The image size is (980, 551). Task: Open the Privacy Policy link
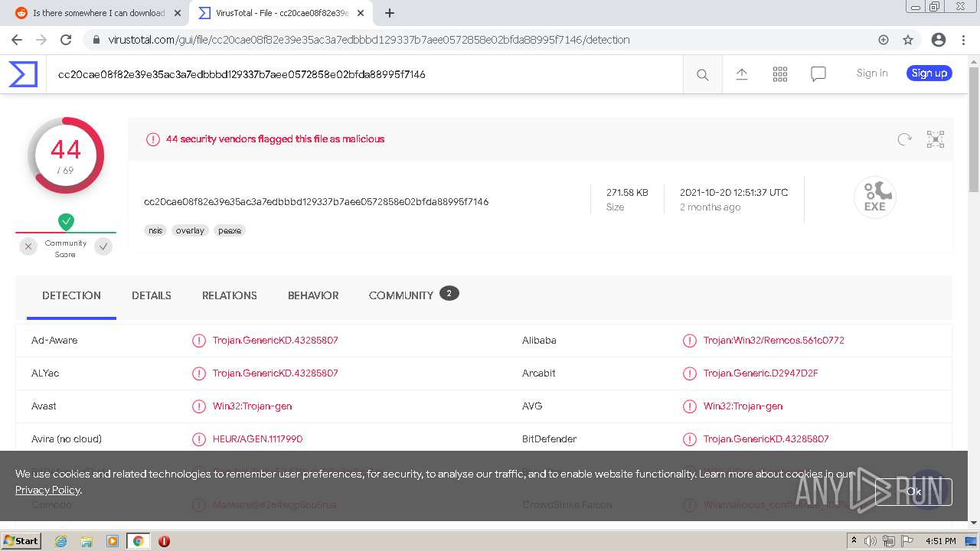click(x=47, y=490)
